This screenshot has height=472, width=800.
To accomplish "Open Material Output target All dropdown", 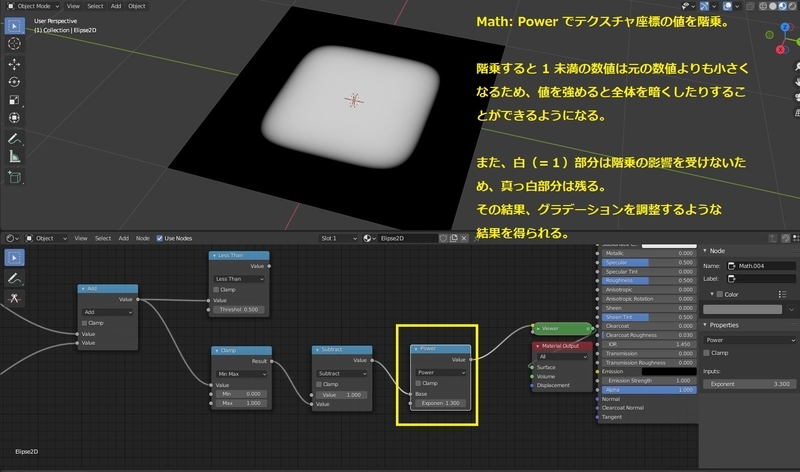I will 562,356.
